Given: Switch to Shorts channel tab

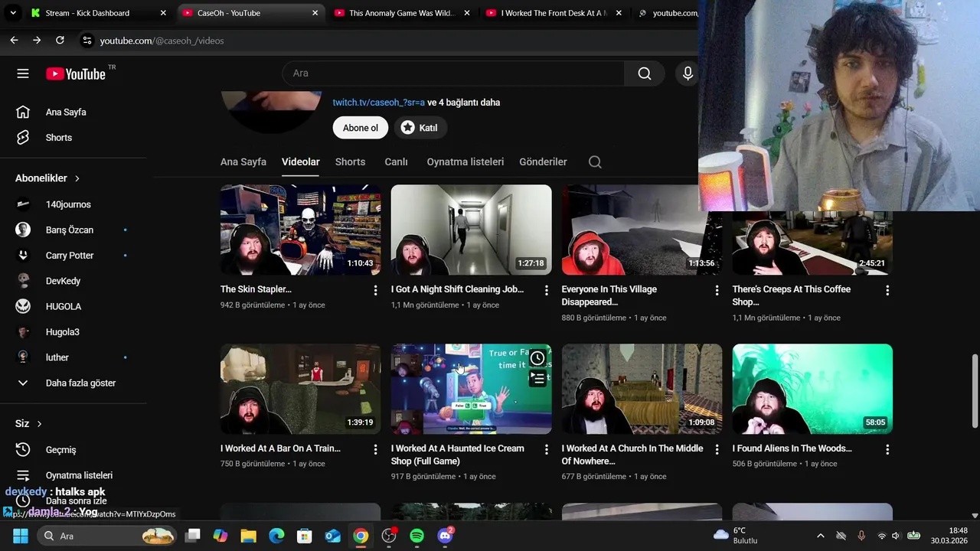Looking at the screenshot, I should pyautogui.click(x=350, y=161).
